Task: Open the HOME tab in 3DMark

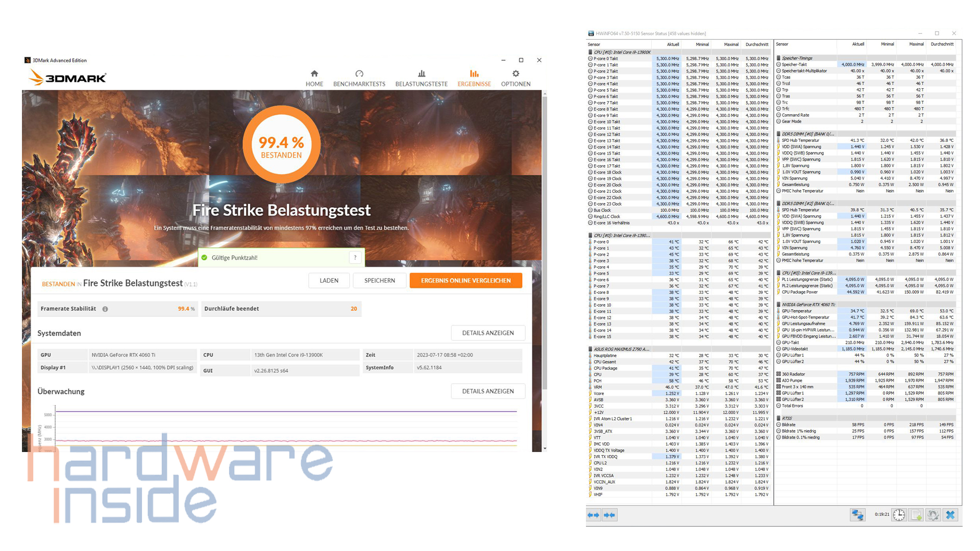Action: (x=314, y=79)
